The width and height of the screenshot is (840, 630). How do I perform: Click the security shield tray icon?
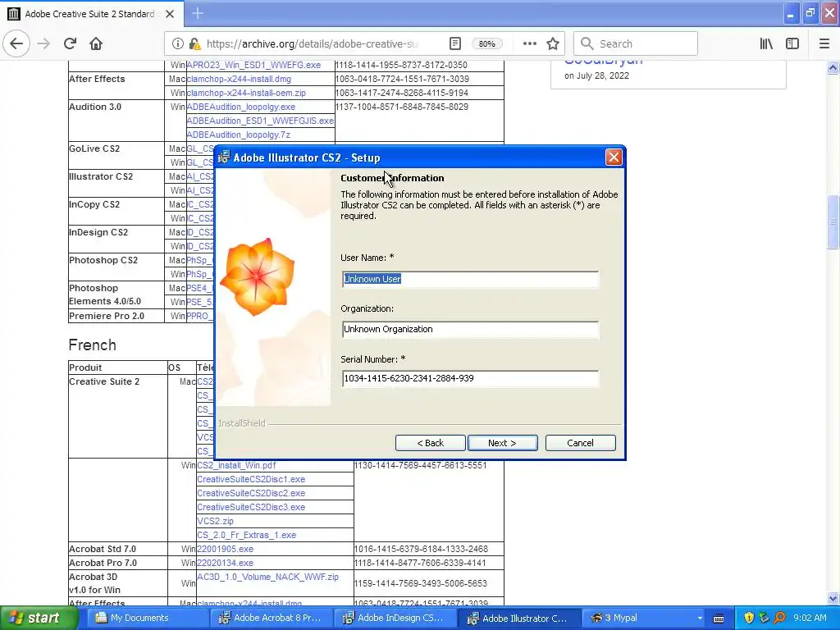click(749, 618)
